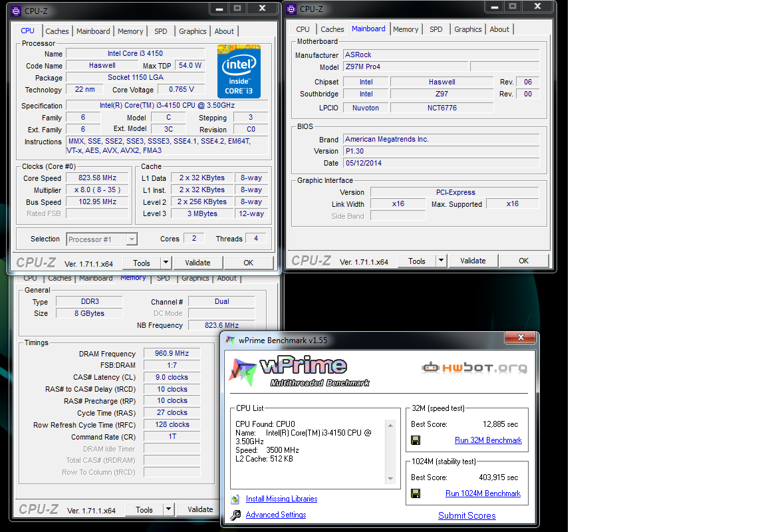Click OK in the CPU window

[249, 263]
